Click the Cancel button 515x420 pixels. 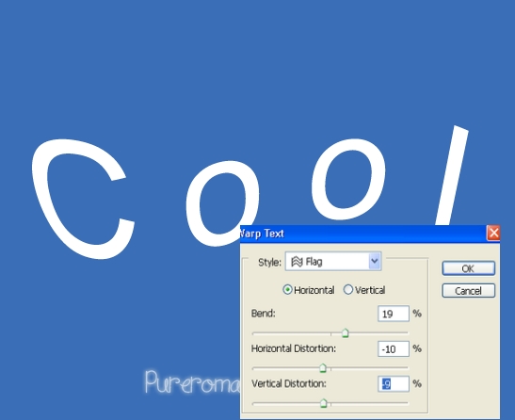(x=468, y=291)
